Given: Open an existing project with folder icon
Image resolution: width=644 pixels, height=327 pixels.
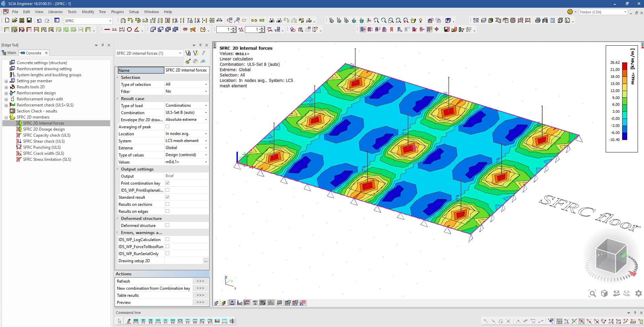Looking at the screenshot, I should 14,20.
